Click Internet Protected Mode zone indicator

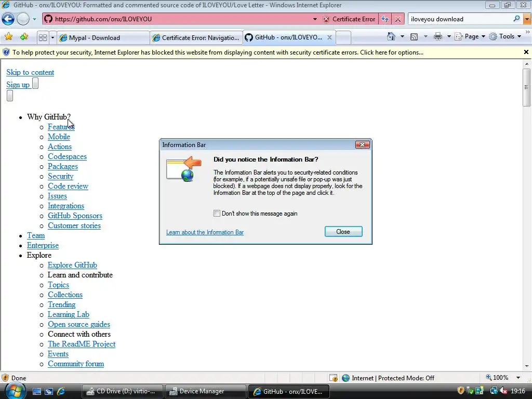tap(389, 378)
